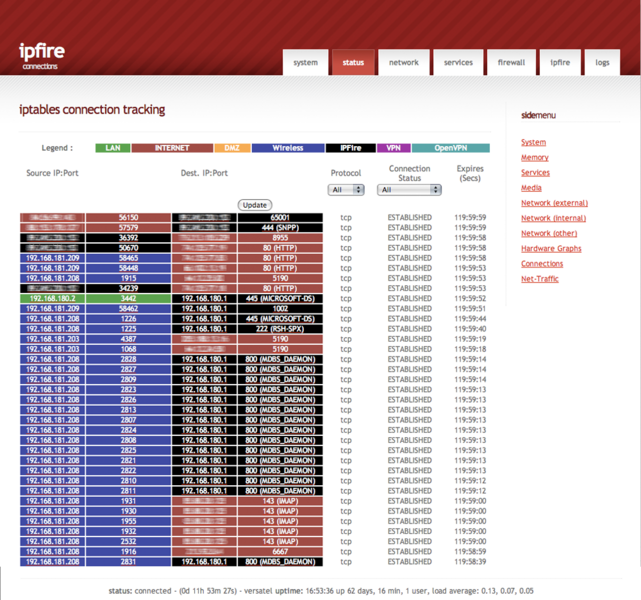Viewport: 641px width, 600px height.
Task: Open the Protocol filter dropdown
Action: 345,189
